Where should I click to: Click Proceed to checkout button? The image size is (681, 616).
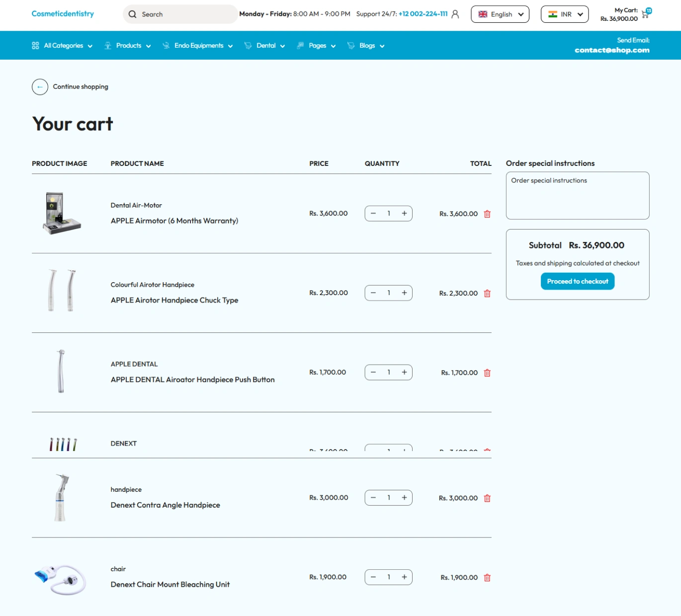(578, 282)
